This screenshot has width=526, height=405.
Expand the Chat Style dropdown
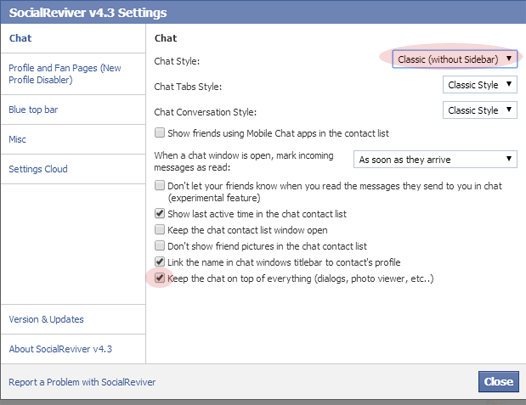click(455, 59)
